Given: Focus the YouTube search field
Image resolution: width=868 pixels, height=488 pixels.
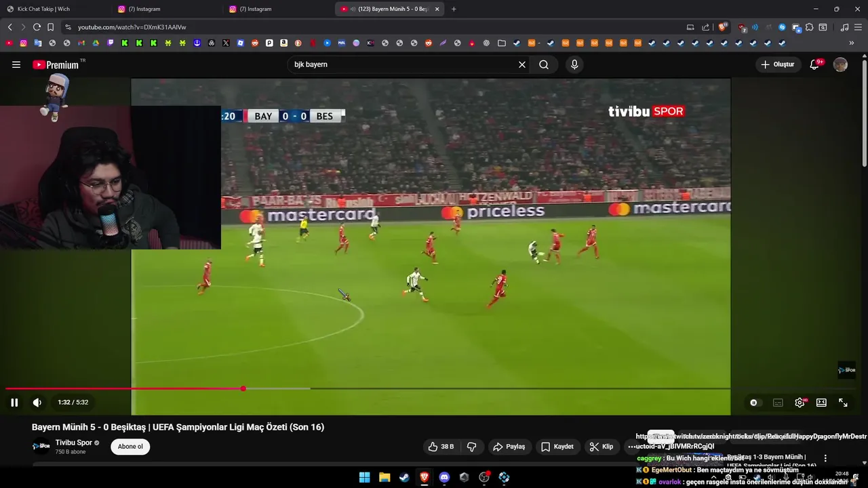Looking at the screenshot, I should point(403,64).
